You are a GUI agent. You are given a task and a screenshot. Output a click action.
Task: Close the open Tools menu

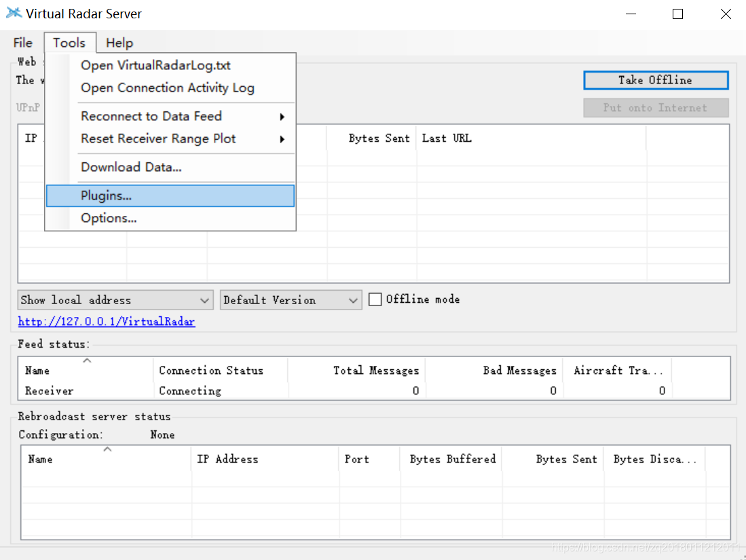click(x=69, y=43)
